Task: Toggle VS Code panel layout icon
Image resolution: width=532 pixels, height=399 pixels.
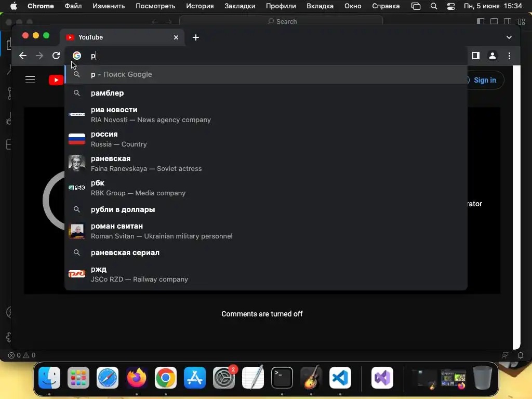Action: (494, 21)
